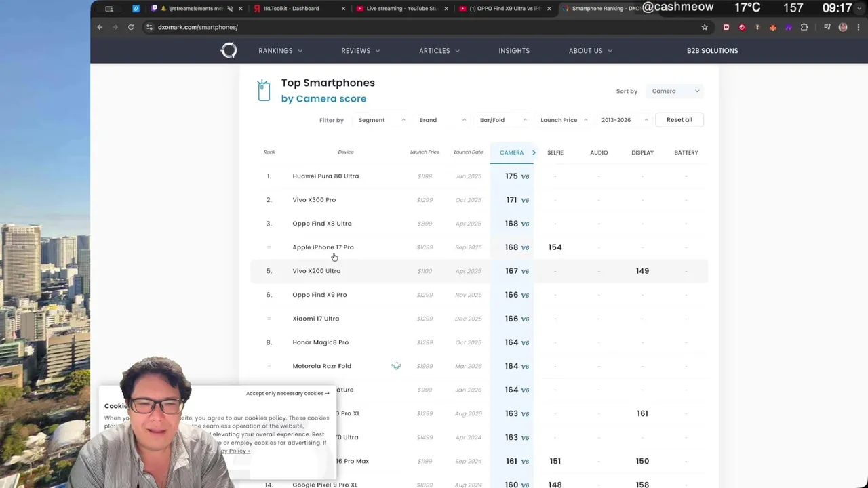Expand the REVIEWS menu
868x488 pixels.
pos(360,51)
